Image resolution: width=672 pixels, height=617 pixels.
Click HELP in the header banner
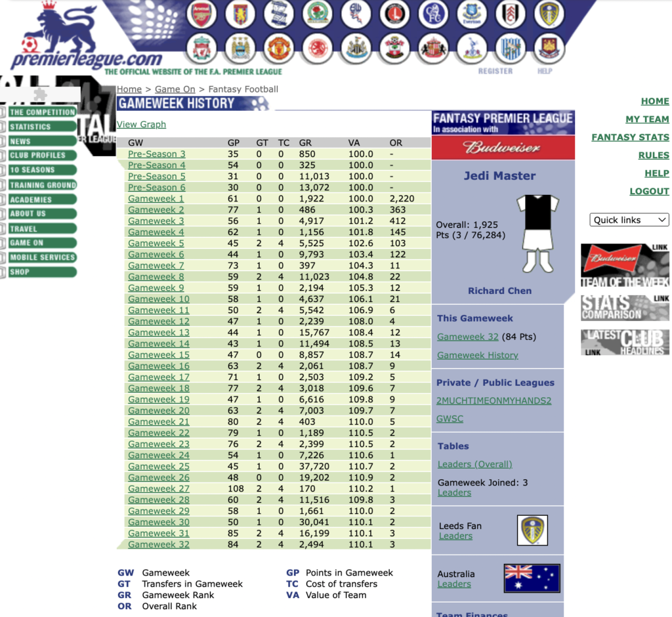click(x=545, y=71)
